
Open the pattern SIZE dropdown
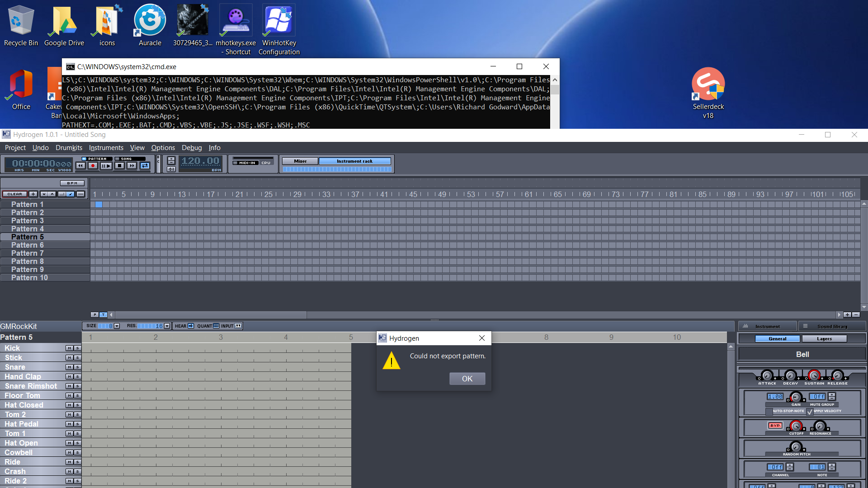tap(117, 326)
